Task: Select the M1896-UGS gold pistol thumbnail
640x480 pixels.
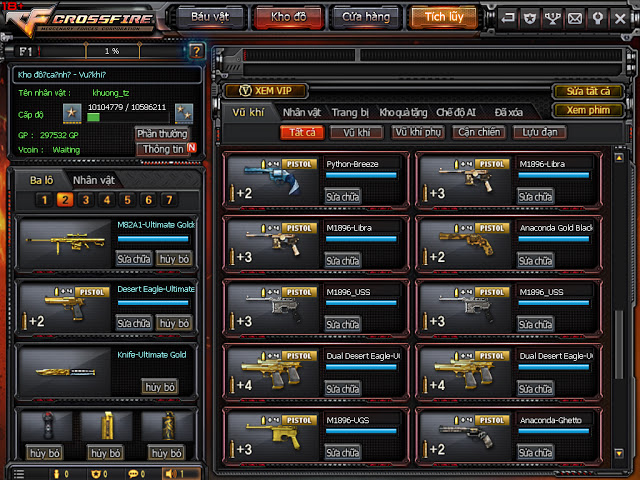Action: point(273,436)
